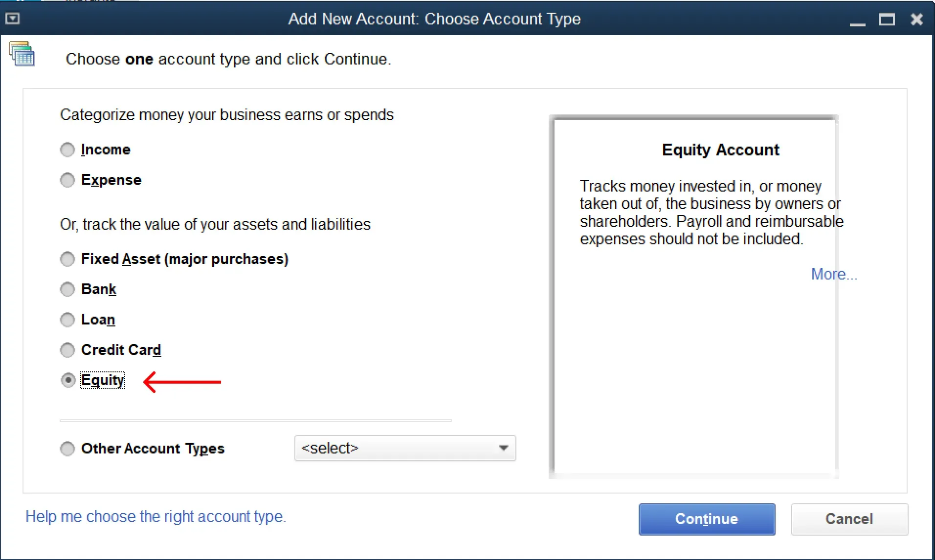This screenshot has height=560, width=935.
Task: Select the Income radio button
Action: pos(67,150)
